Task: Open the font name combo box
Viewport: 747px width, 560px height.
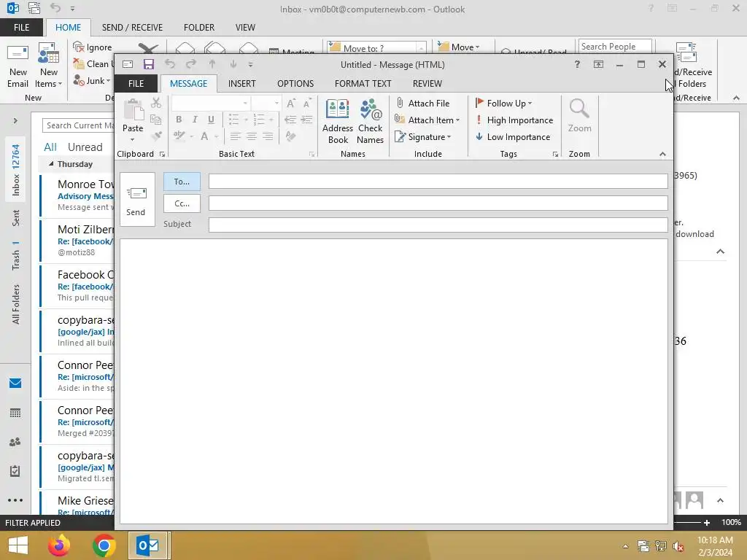Action: click(211, 103)
